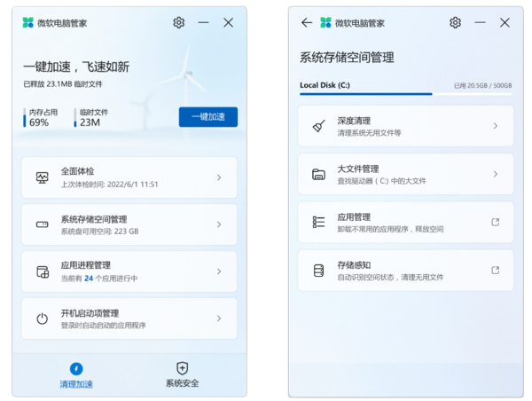Switch to the 清理加速 tab label
Screen dimensions: 532x401
[x=76, y=384]
